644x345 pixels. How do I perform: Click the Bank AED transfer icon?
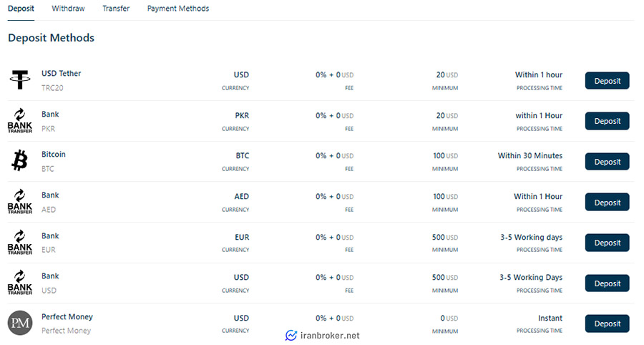tap(20, 201)
